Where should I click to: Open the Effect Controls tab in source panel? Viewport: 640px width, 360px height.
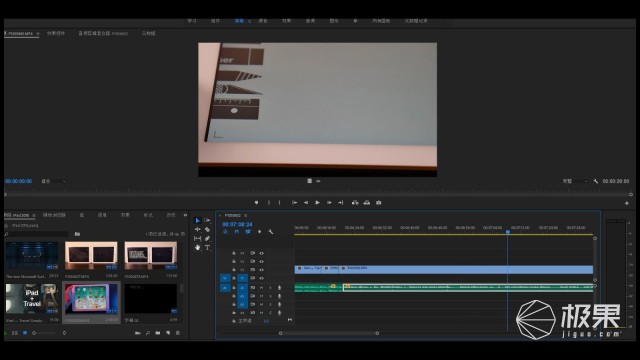point(56,33)
